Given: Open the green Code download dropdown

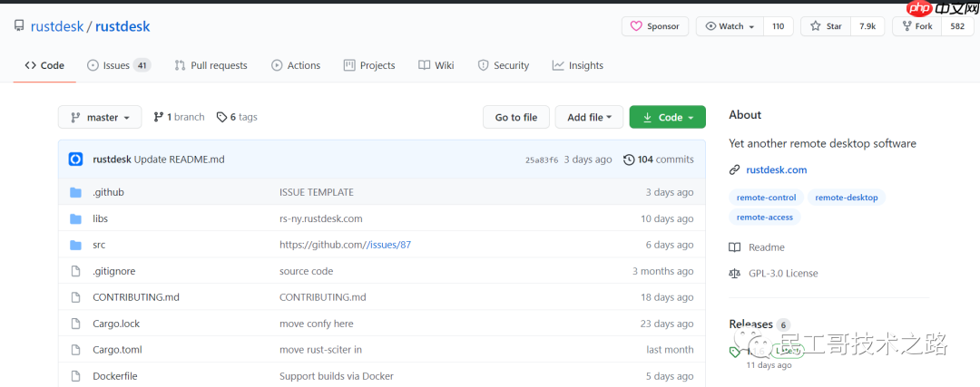Looking at the screenshot, I should [668, 117].
